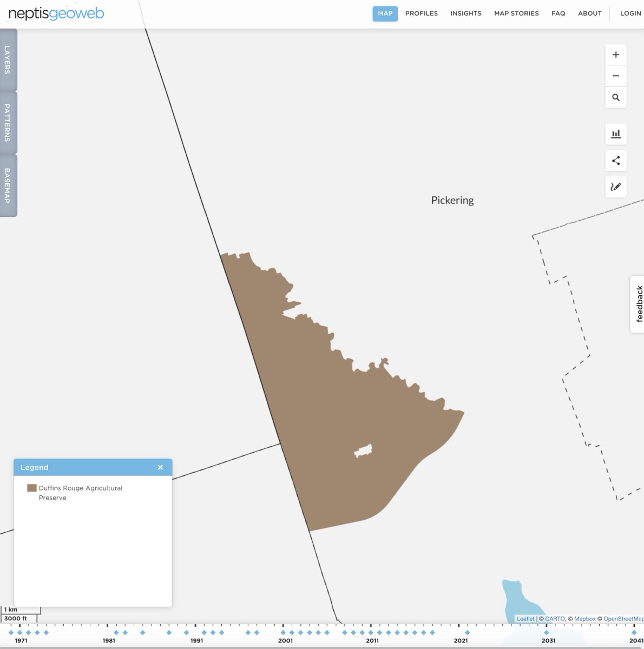Click the 2001 timeline year label
The height and width of the screenshot is (649, 644).
pyautogui.click(x=285, y=640)
